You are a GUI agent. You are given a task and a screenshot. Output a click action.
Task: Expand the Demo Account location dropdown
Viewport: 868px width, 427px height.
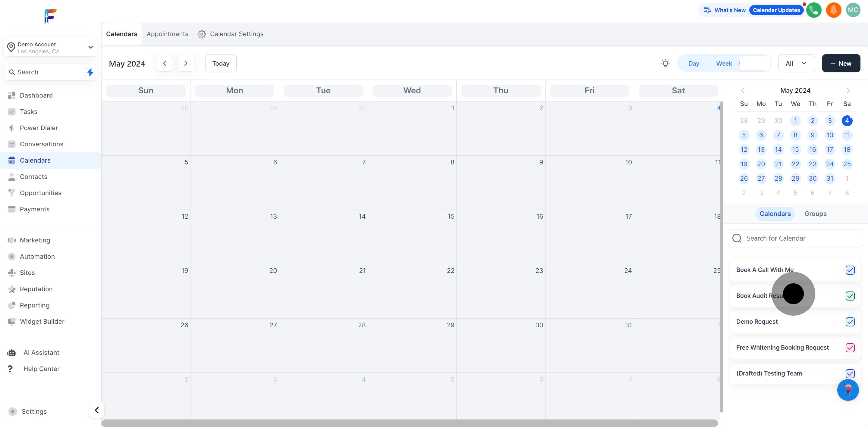90,47
